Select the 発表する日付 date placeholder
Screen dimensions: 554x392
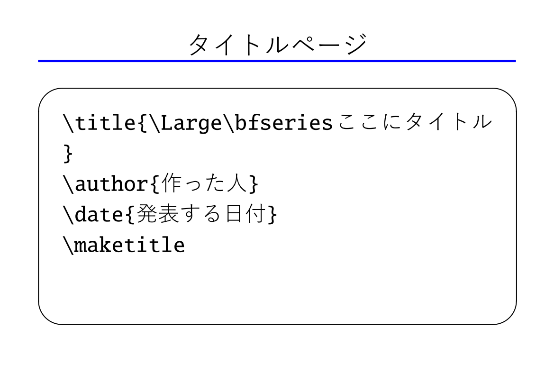(200, 214)
